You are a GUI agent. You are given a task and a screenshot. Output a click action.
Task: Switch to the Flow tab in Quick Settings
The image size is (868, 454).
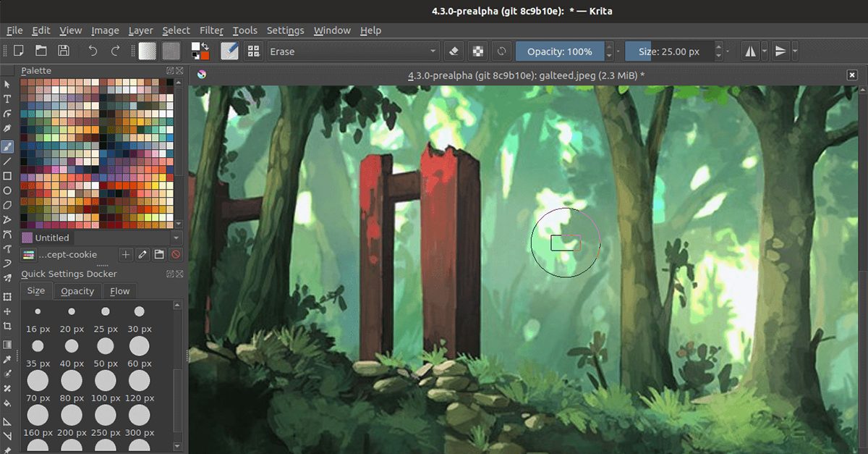pos(119,291)
